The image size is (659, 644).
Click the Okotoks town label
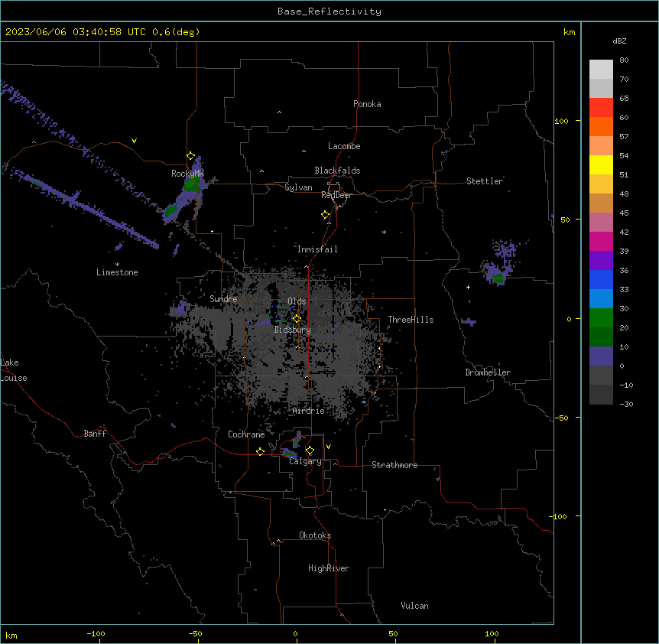point(315,535)
